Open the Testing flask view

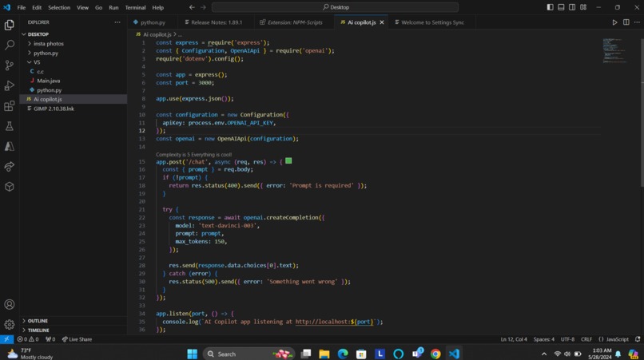tap(9, 126)
